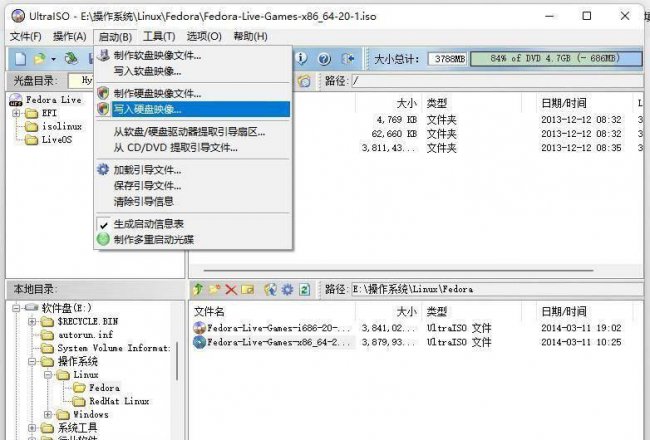Select Fedora Live root in disc tree
The width and height of the screenshot is (650, 440).
(53, 100)
